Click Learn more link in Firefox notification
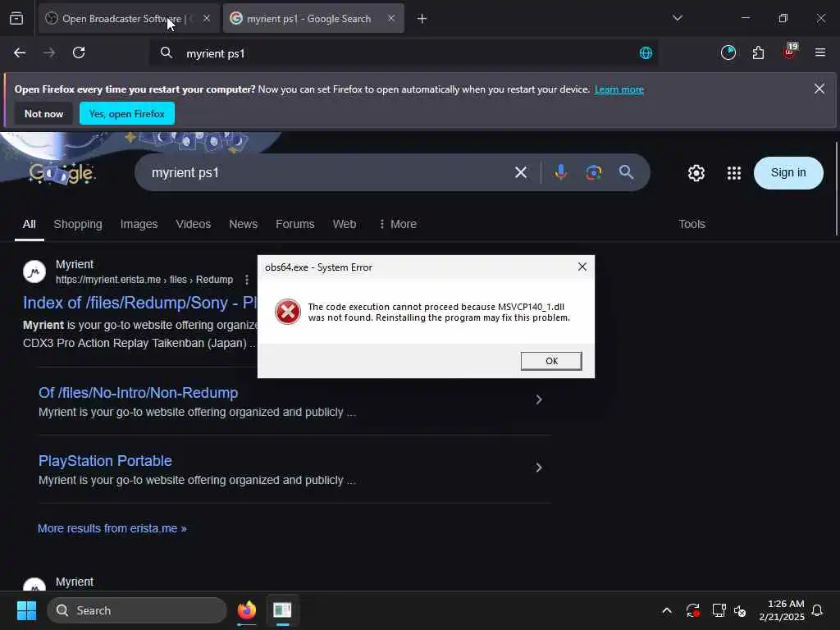Viewport: 840px width, 630px height. pyautogui.click(x=619, y=89)
